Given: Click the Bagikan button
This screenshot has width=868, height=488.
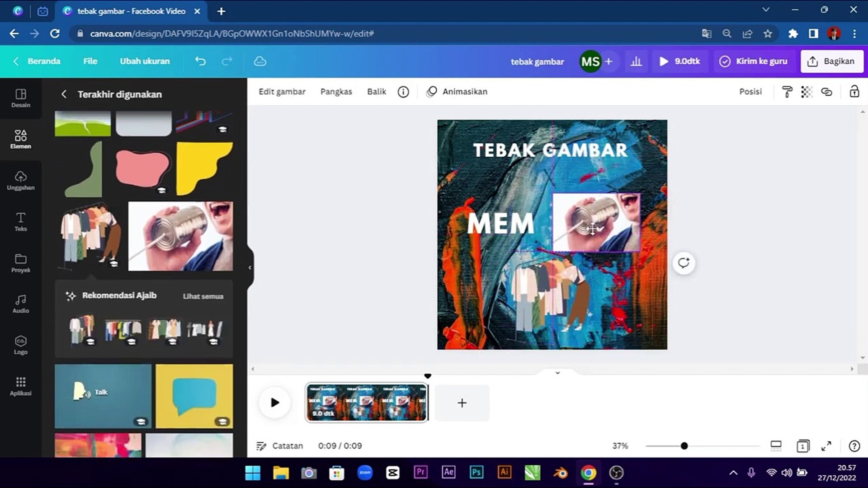Looking at the screenshot, I should tap(832, 61).
